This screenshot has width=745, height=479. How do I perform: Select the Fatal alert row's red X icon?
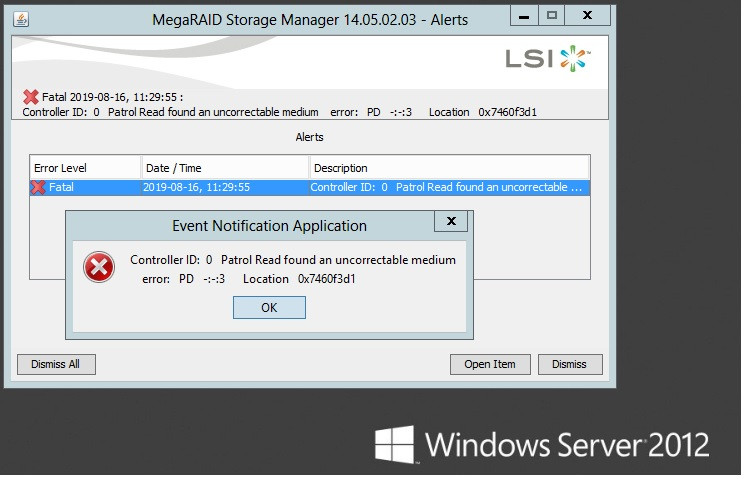(38, 188)
